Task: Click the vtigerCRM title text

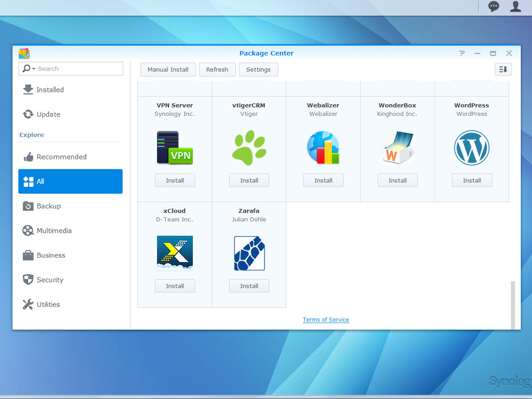Action: click(x=249, y=105)
